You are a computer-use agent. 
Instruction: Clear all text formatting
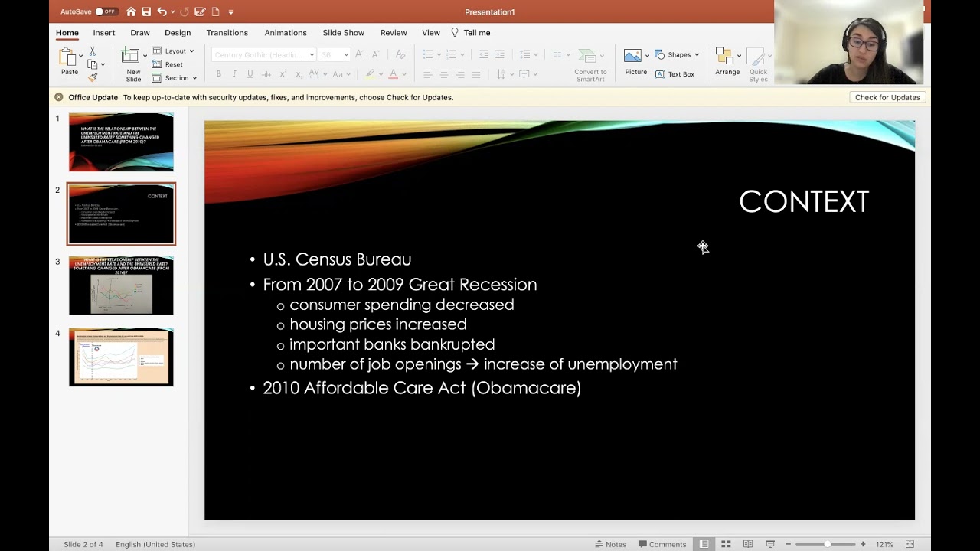400,54
